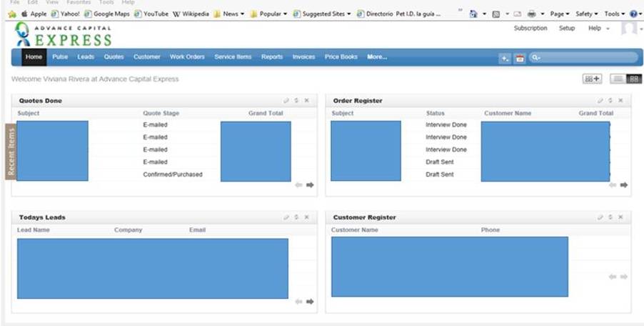Click the browser RSS feeds icon
644x326 pixels.
pos(496,14)
